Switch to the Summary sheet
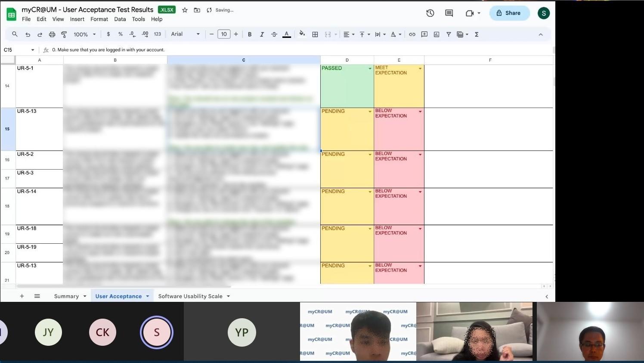Image resolution: width=644 pixels, height=363 pixels. pyautogui.click(x=66, y=296)
